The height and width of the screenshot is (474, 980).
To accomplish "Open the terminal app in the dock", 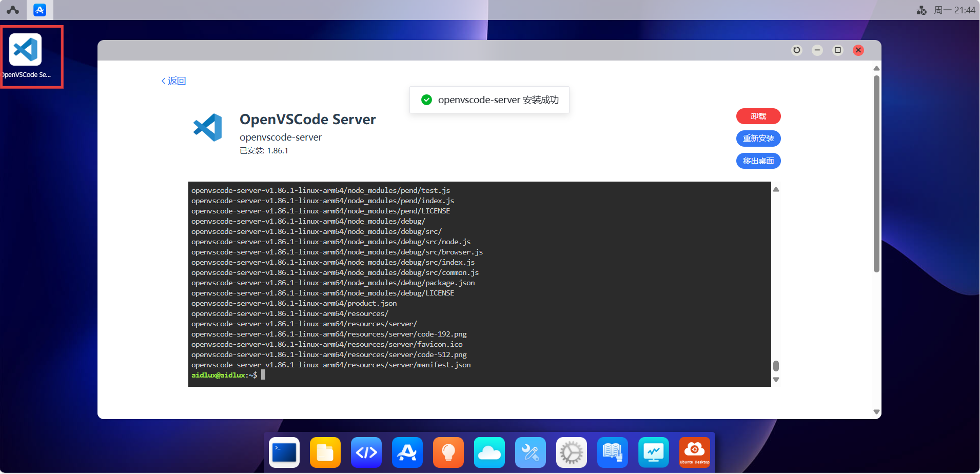I will point(284,452).
